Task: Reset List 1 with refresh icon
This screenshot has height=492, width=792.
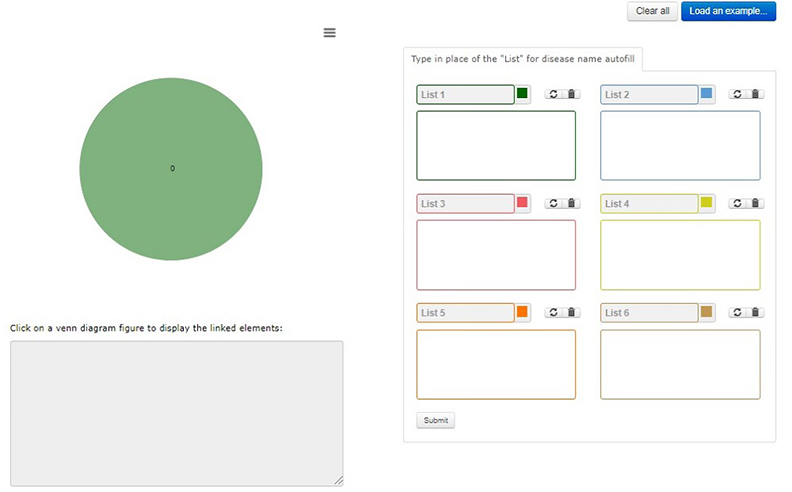Action: point(554,94)
